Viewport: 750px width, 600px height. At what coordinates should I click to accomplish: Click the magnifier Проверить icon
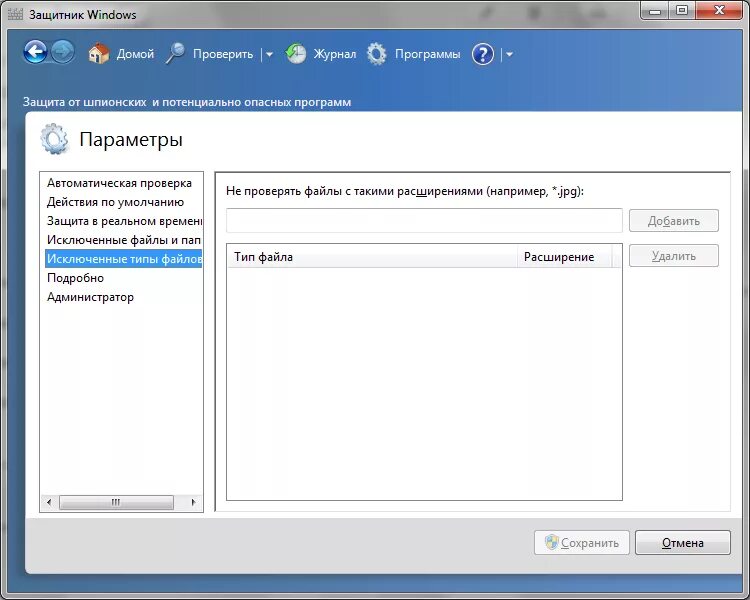point(176,54)
